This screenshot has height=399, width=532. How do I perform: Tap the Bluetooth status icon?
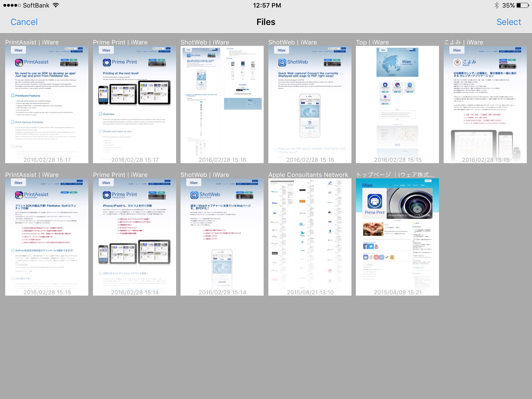[496, 5]
